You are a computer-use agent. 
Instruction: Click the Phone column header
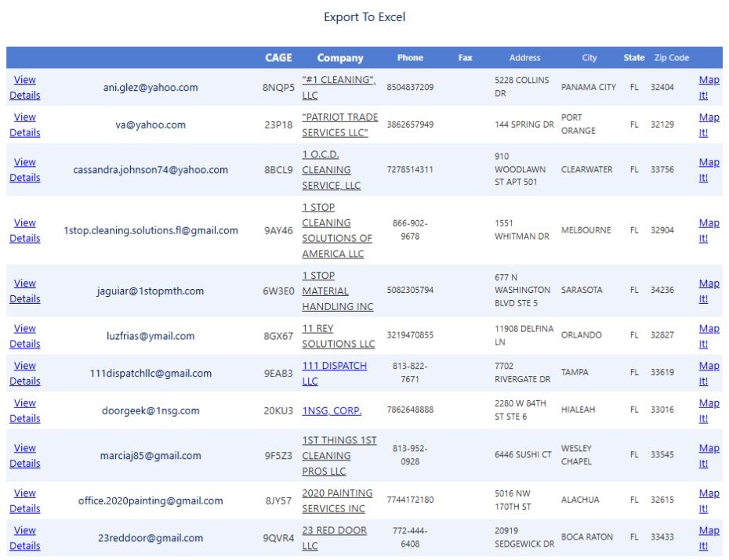410,58
